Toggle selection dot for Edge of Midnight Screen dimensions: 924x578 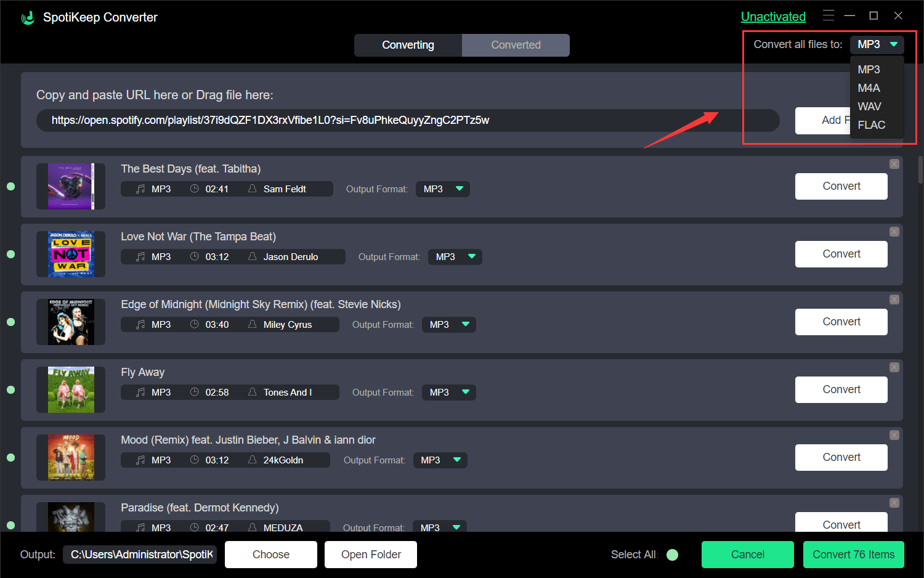click(x=10, y=322)
